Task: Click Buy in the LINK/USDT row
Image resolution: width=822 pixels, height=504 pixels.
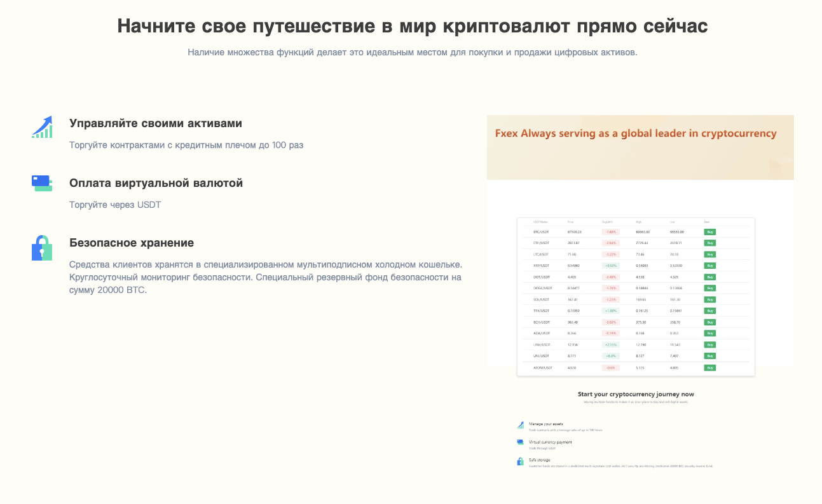Action: 710,344
